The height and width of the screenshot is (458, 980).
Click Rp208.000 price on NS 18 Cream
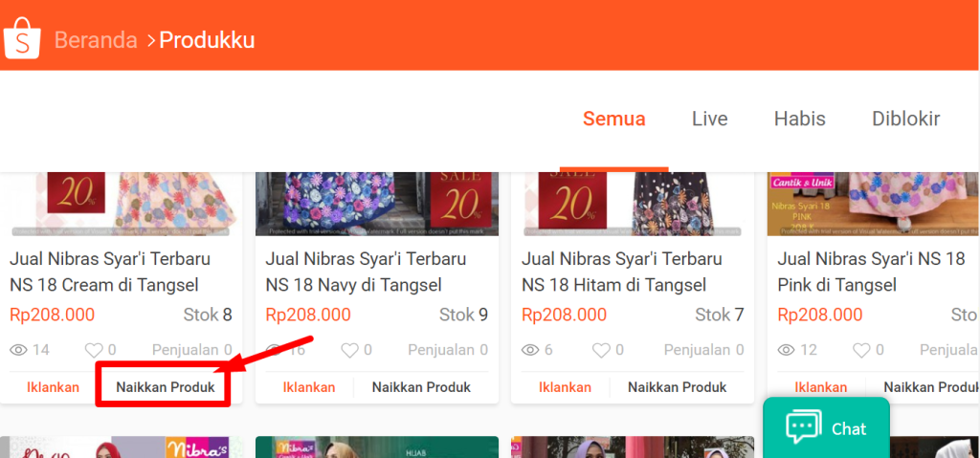tap(52, 315)
